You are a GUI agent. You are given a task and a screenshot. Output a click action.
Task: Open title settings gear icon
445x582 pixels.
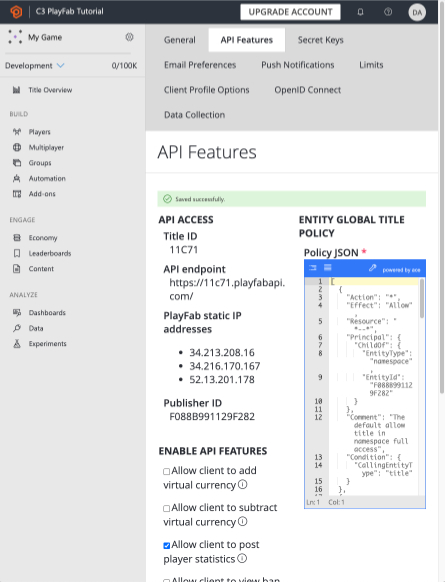pyautogui.click(x=129, y=37)
